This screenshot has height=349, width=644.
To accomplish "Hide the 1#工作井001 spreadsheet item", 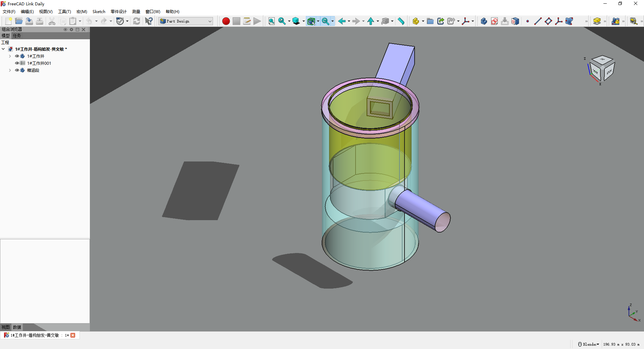I will pyautogui.click(x=17, y=63).
